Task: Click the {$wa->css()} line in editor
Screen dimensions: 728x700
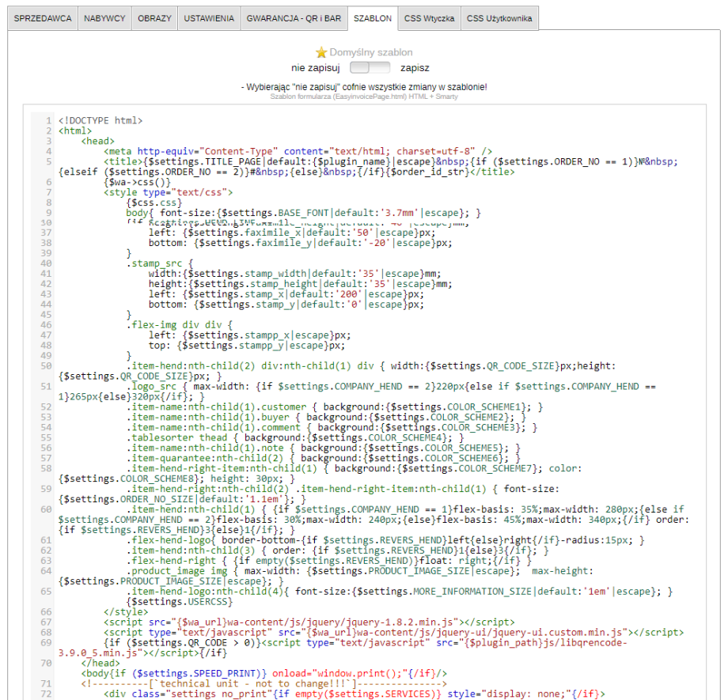Action: pyautogui.click(x=137, y=181)
